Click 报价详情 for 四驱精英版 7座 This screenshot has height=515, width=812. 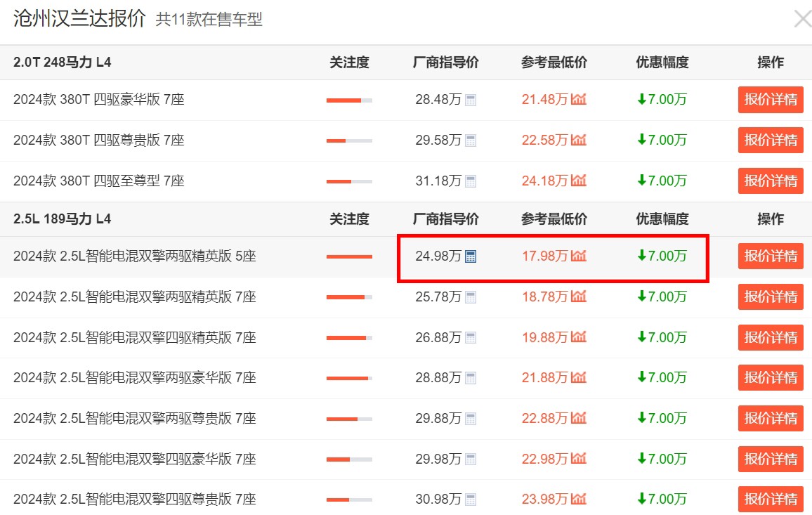pos(771,337)
